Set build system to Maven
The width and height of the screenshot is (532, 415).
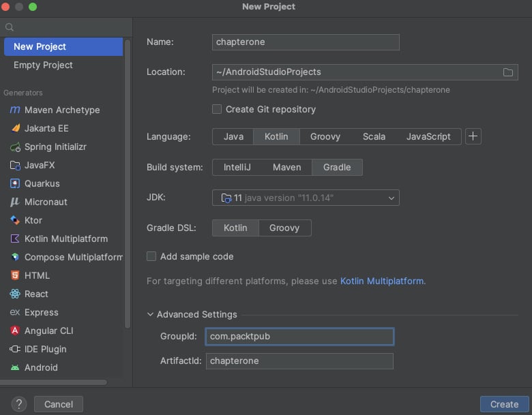(x=286, y=168)
